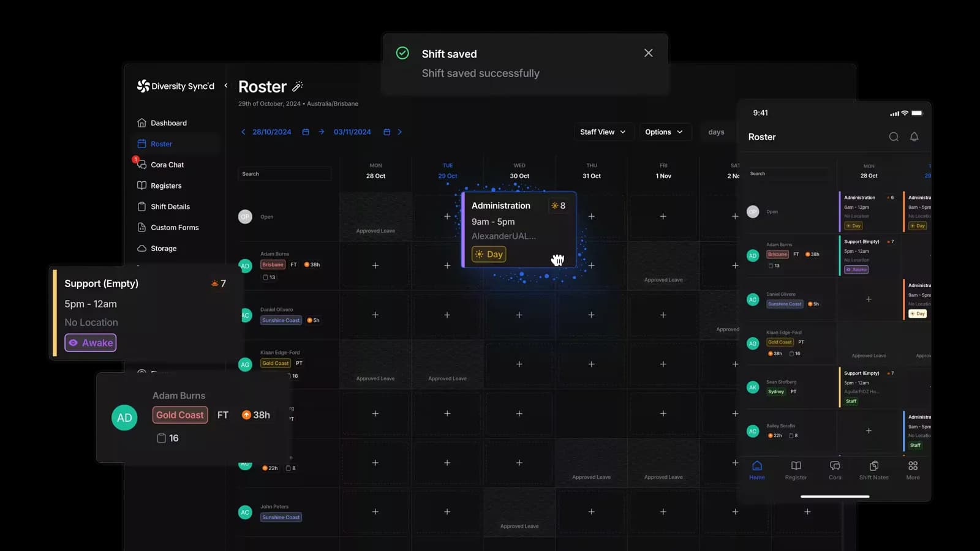Select the TUE 29 Oct column header on desktop
Screen dimensions: 980x551
tap(448, 171)
